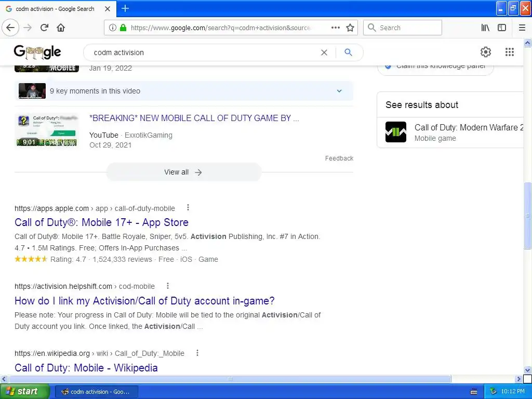The image size is (532, 399).
Task: Click the forward navigation arrow
Action: pyautogui.click(x=28, y=28)
